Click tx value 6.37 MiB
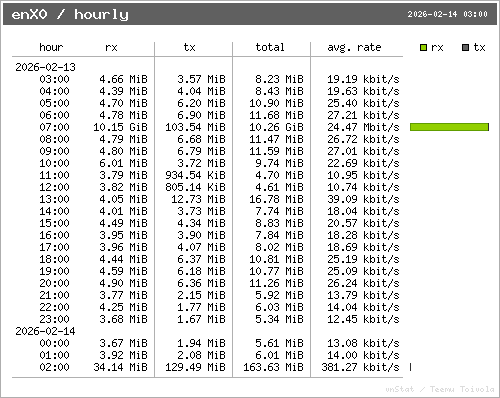This screenshot has width=500, height=398. pyautogui.click(x=201, y=259)
